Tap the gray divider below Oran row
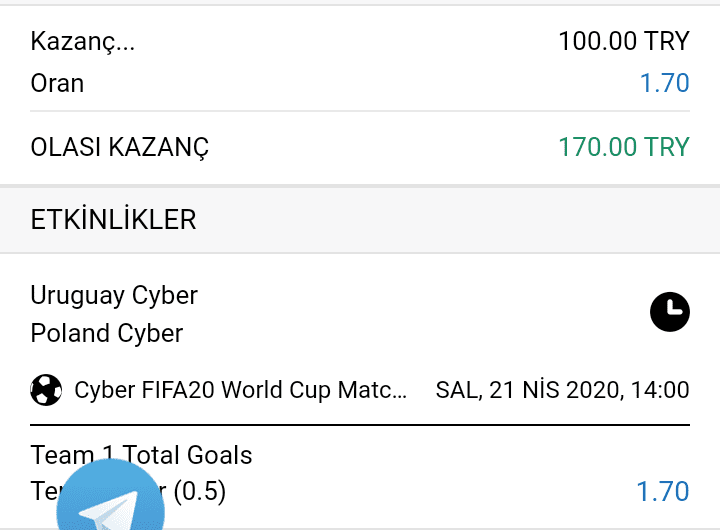 [360, 111]
